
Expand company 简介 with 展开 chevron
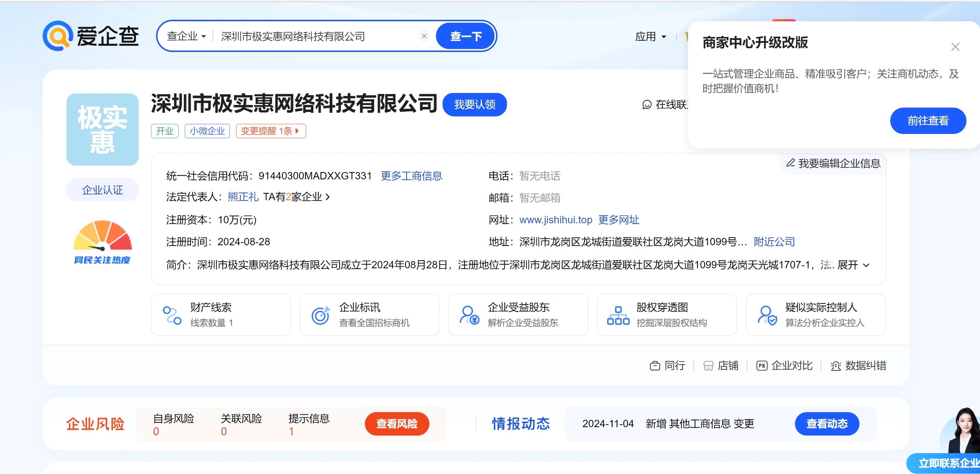point(853,265)
